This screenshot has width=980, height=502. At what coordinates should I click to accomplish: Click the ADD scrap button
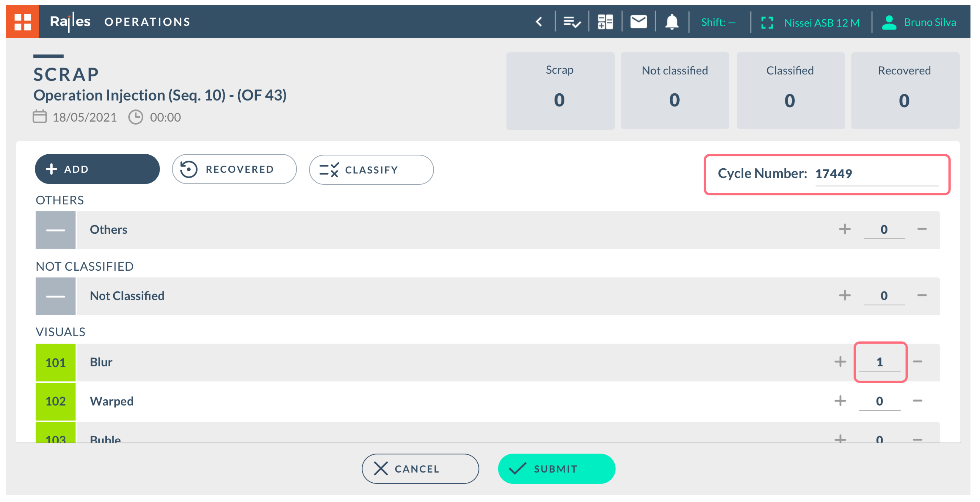(97, 169)
